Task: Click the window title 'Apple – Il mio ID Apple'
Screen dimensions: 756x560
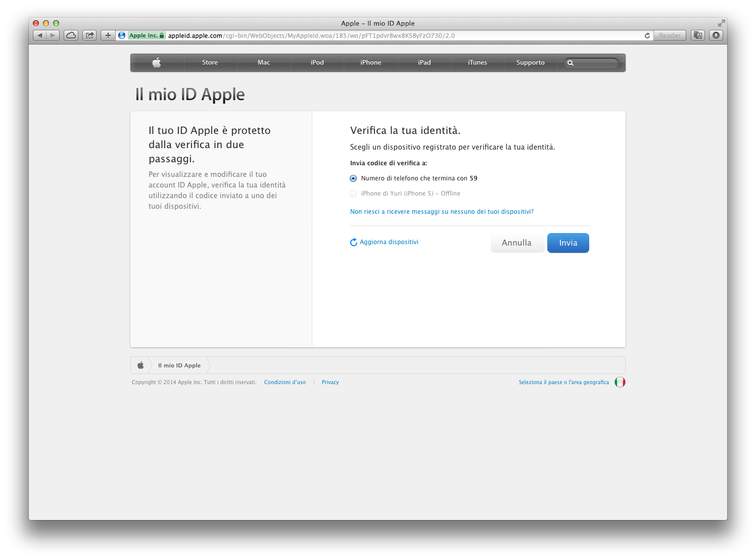Action: click(378, 23)
